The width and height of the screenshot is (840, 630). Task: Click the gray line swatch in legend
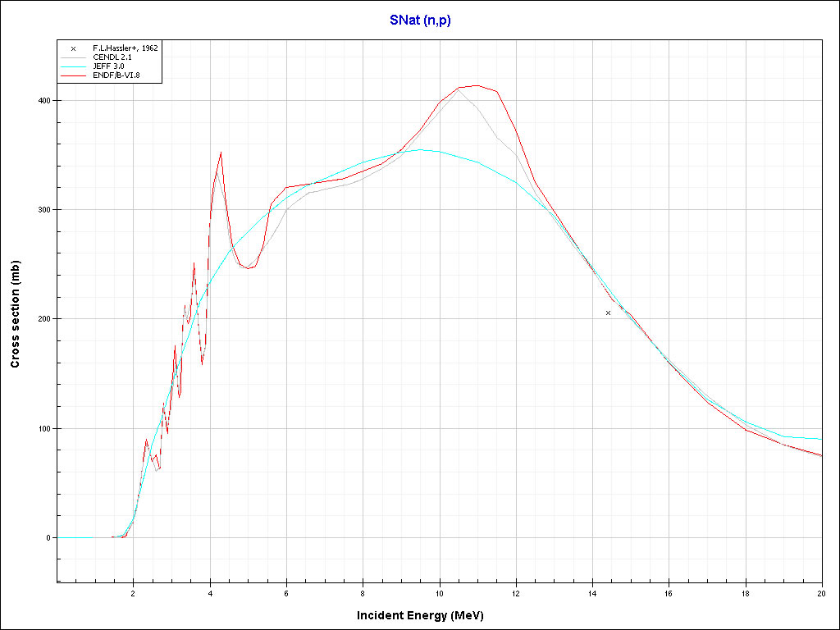(74, 57)
